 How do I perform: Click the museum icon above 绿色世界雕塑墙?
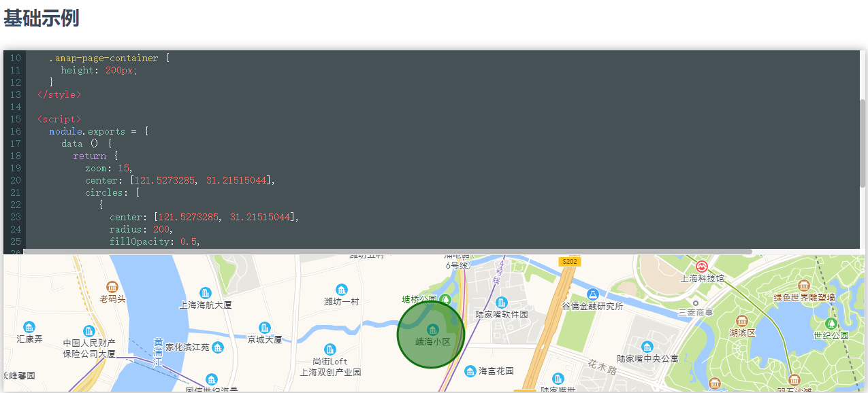(803, 286)
